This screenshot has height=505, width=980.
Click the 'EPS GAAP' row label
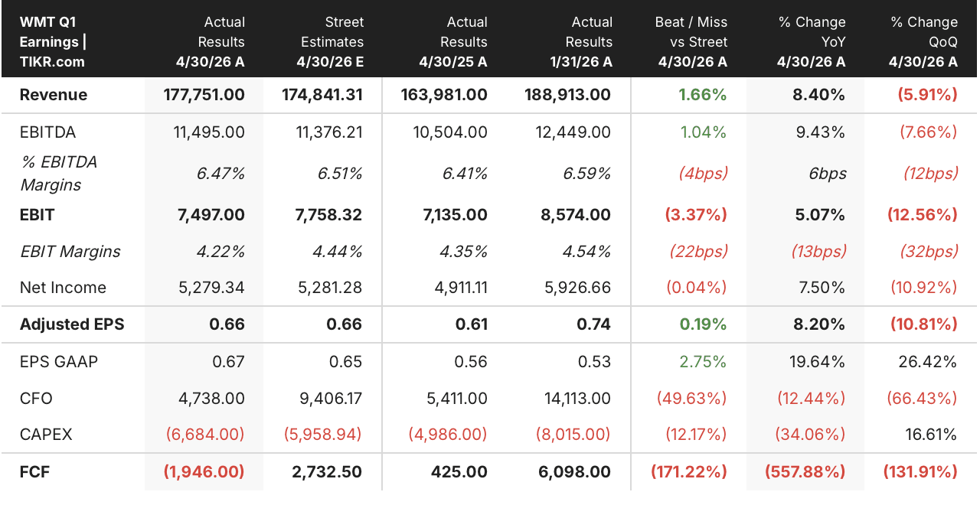point(59,361)
